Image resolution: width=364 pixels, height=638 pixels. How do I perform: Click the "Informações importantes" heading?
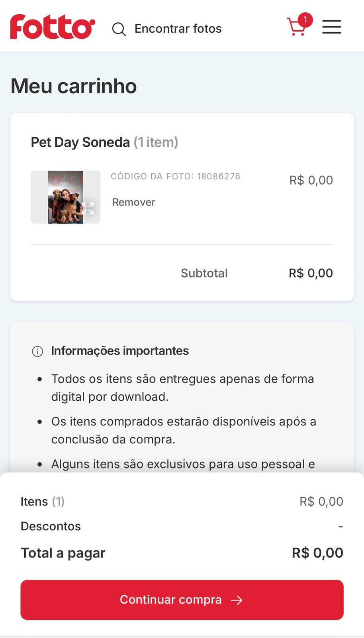[x=120, y=351]
